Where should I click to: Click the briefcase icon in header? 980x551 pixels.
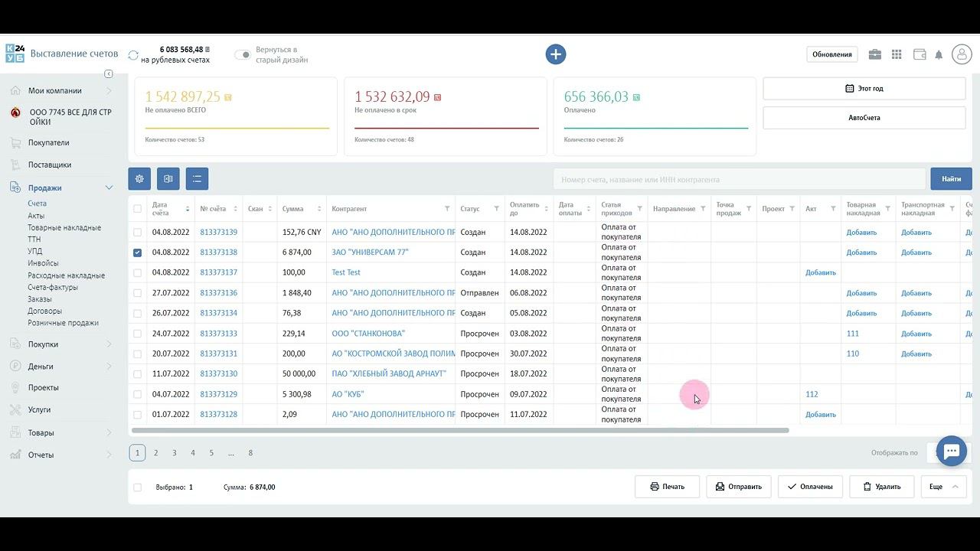tap(874, 55)
